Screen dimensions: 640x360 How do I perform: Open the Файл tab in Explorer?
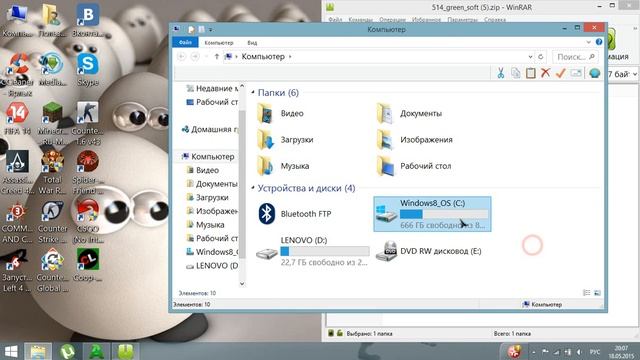[185, 42]
